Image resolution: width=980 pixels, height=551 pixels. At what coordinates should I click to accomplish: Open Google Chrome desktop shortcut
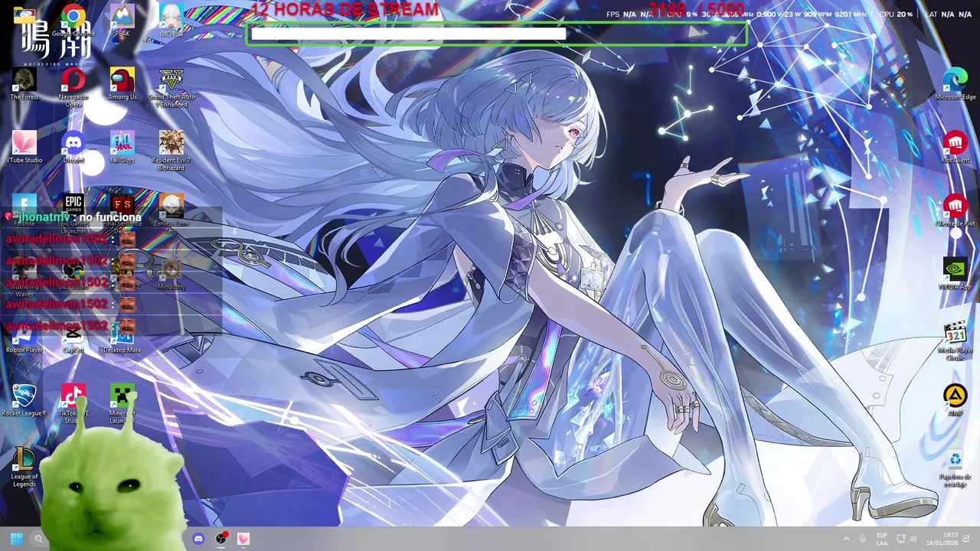click(x=73, y=20)
